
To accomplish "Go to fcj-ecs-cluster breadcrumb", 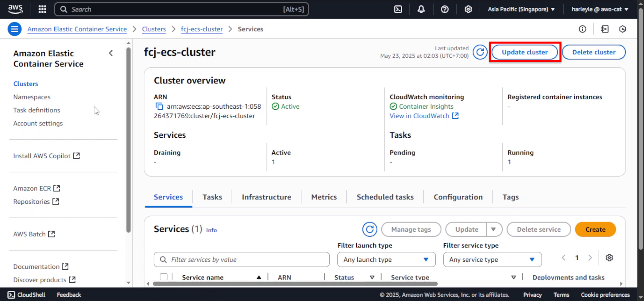I will pos(202,29).
